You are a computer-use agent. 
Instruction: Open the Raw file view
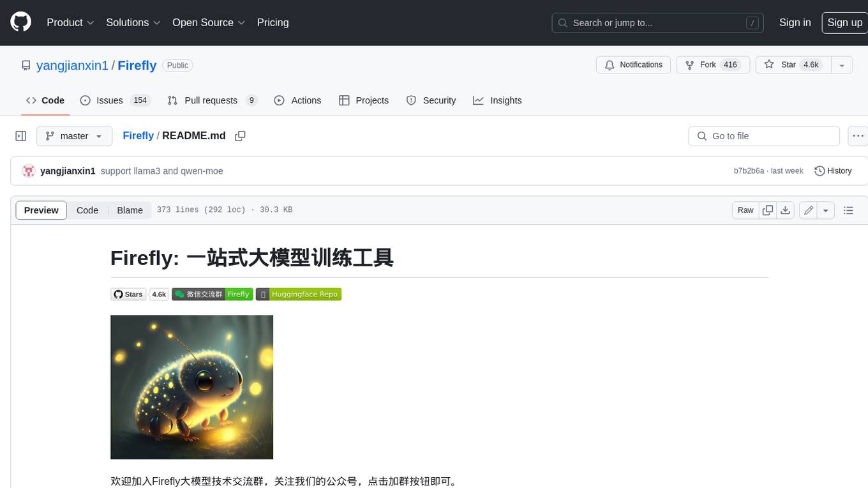click(745, 210)
